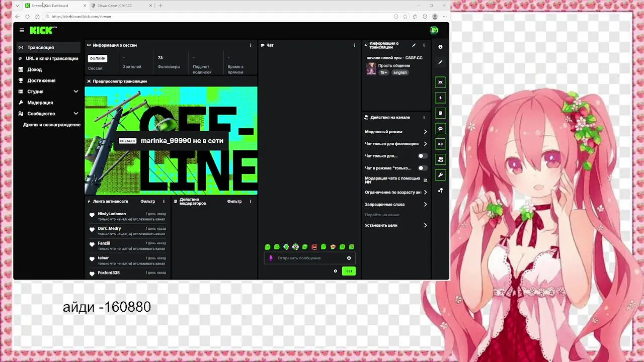
Task: Open the Лента активности options menu
Action: [164, 201]
